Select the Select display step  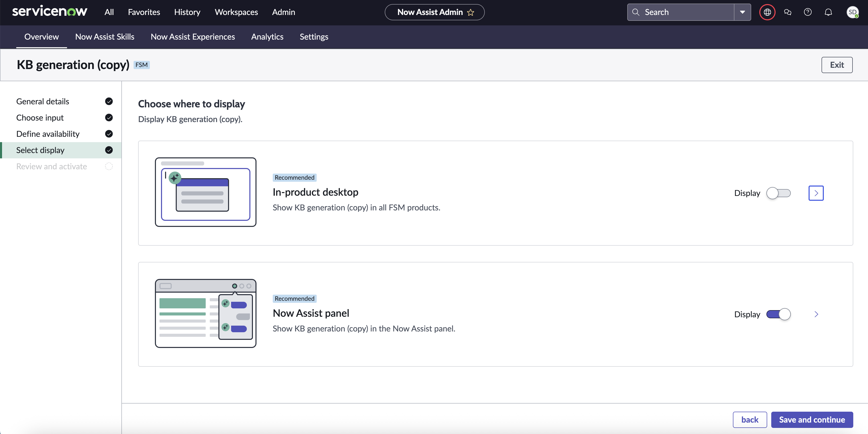coord(61,150)
